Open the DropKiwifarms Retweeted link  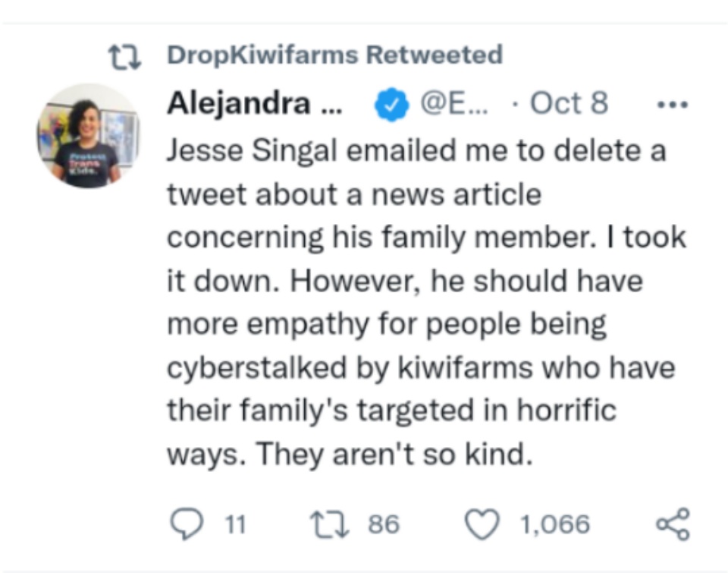coord(334,55)
